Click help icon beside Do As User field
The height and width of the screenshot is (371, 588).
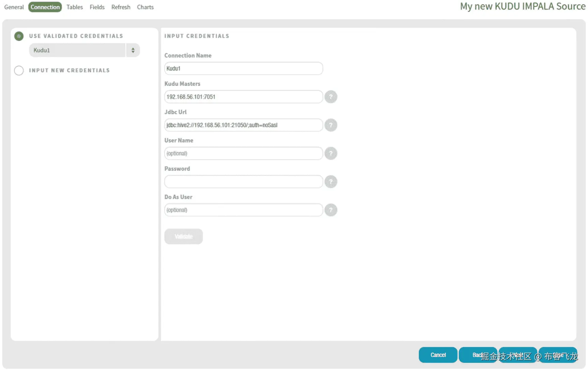[x=331, y=210]
